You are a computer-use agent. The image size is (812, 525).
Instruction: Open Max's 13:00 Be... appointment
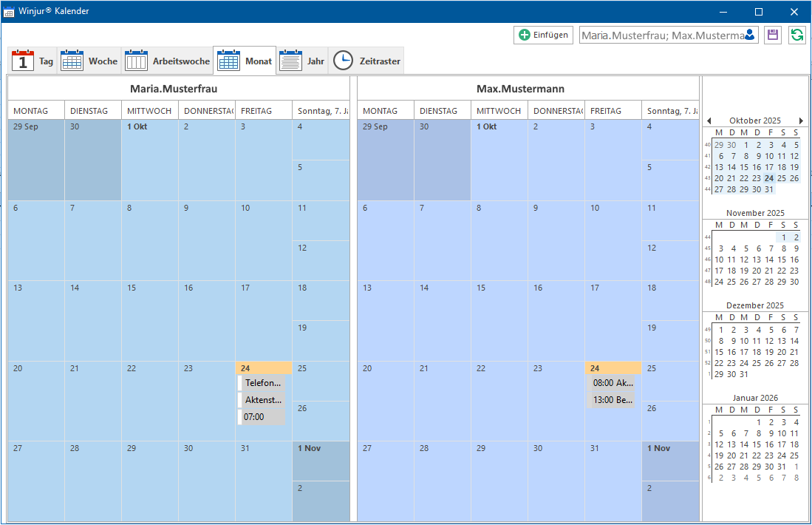(612, 400)
